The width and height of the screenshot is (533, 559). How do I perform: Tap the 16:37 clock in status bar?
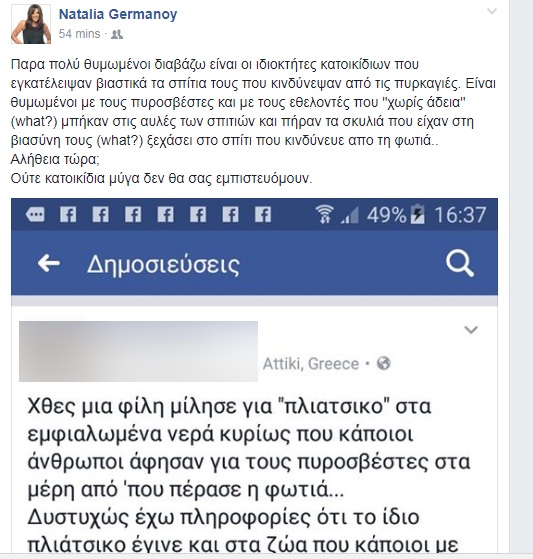click(460, 215)
